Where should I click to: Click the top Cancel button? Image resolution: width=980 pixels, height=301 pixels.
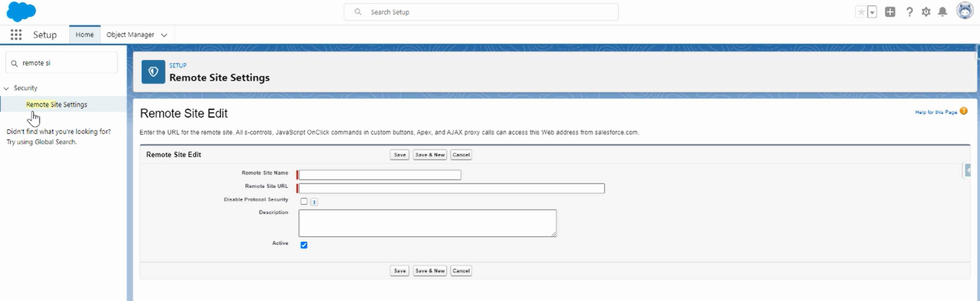click(461, 155)
